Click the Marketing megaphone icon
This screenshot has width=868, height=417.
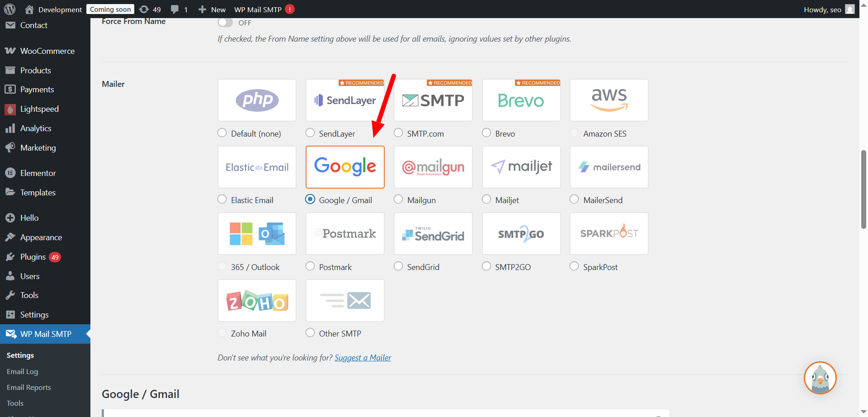10,147
